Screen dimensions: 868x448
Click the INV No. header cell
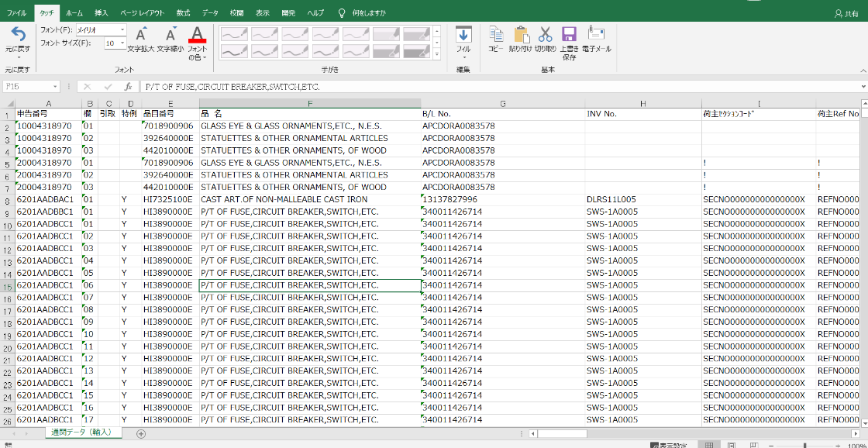(x=643, y=114)
